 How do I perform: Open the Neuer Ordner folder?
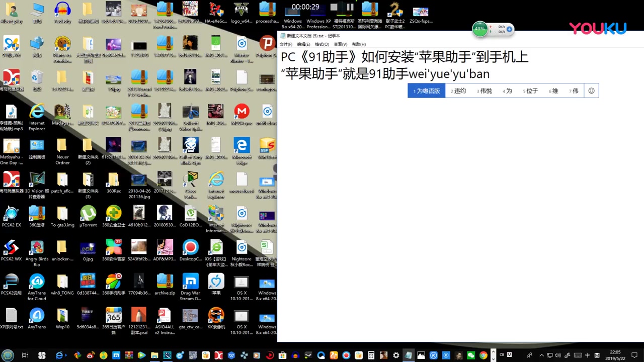click(62, 151)
